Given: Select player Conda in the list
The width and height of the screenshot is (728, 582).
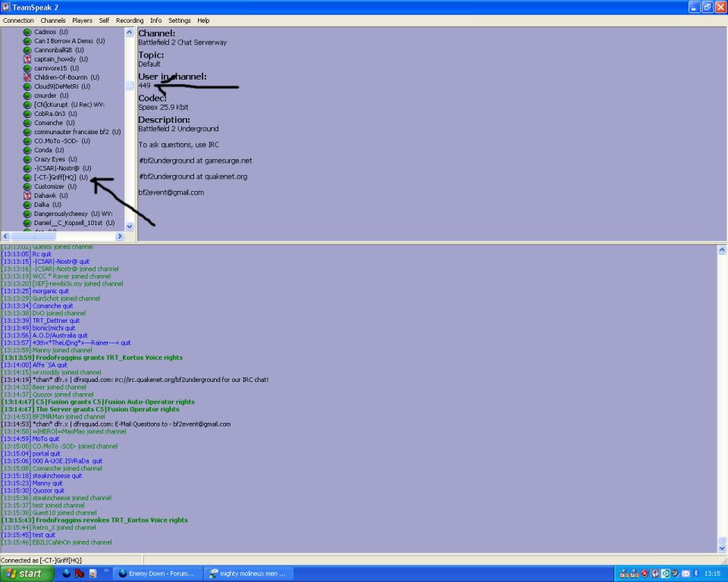Looking at the screenshot, I should point(49,150).
